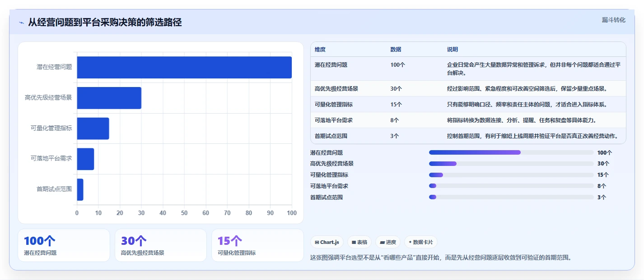Click the 可落地平台需求 bar in the chart

click(85, 159)
